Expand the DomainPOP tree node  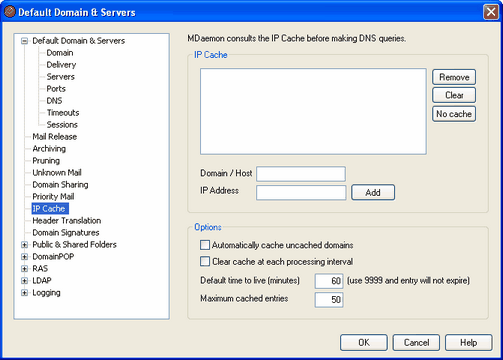tap(24, 257)
